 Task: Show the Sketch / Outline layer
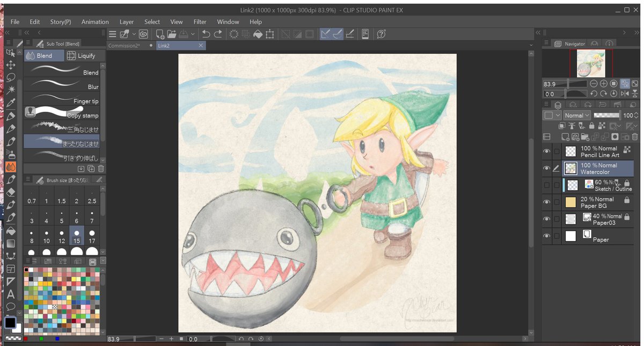tap(546, 185)
